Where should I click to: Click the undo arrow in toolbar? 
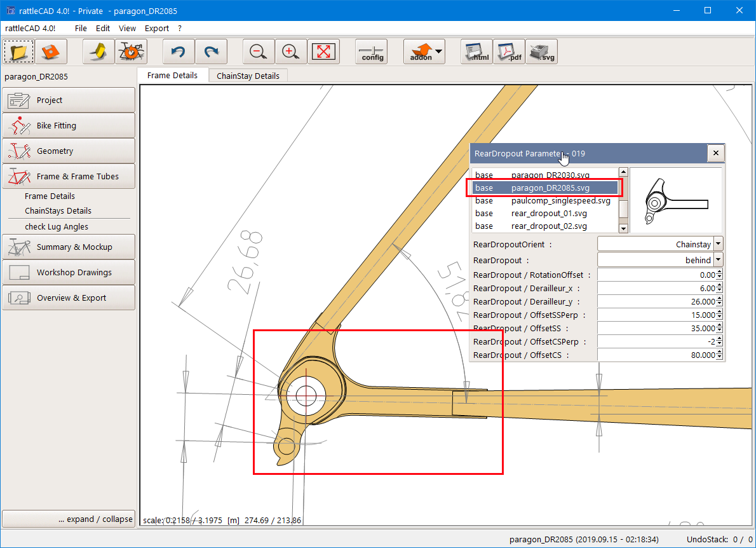point(179,51)
